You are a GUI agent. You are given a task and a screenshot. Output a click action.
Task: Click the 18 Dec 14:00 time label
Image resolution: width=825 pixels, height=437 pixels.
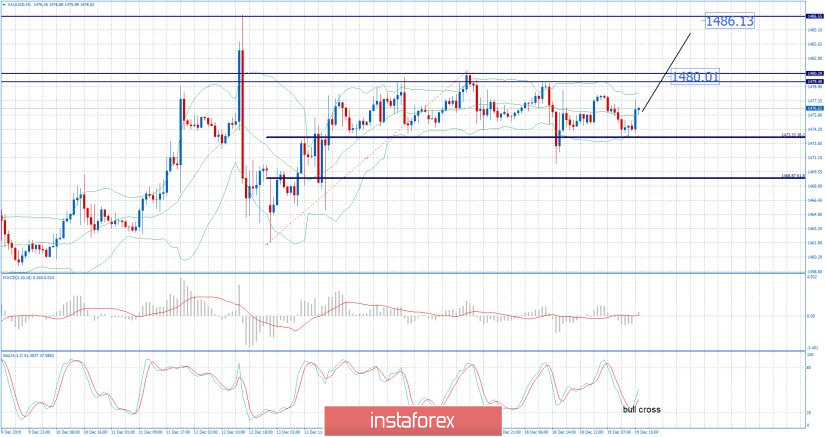[562, 433]
